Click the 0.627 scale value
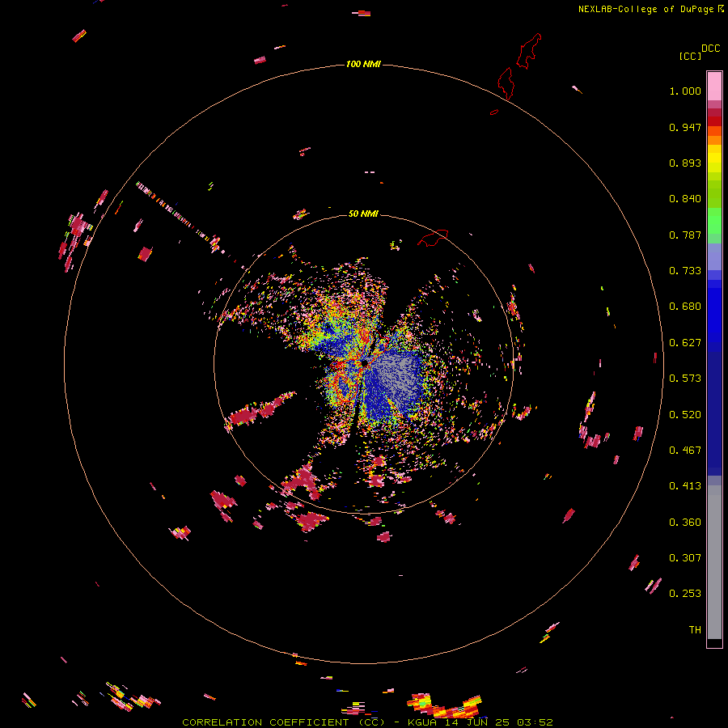Viewport: 728px width, 728px height. 685,343
